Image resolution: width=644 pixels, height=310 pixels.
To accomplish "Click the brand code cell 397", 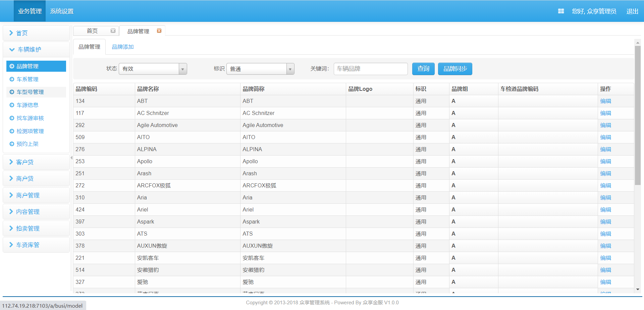I will pos(104,222).
